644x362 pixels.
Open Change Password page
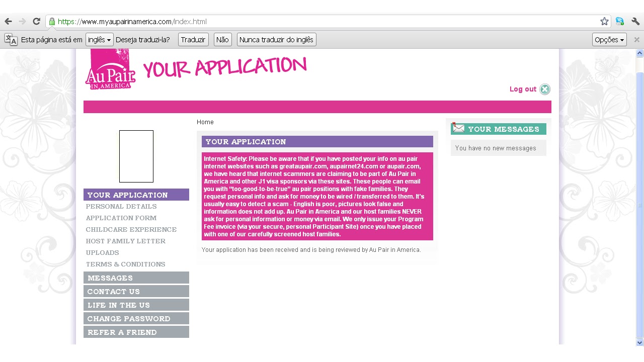[x=136, y=318]
